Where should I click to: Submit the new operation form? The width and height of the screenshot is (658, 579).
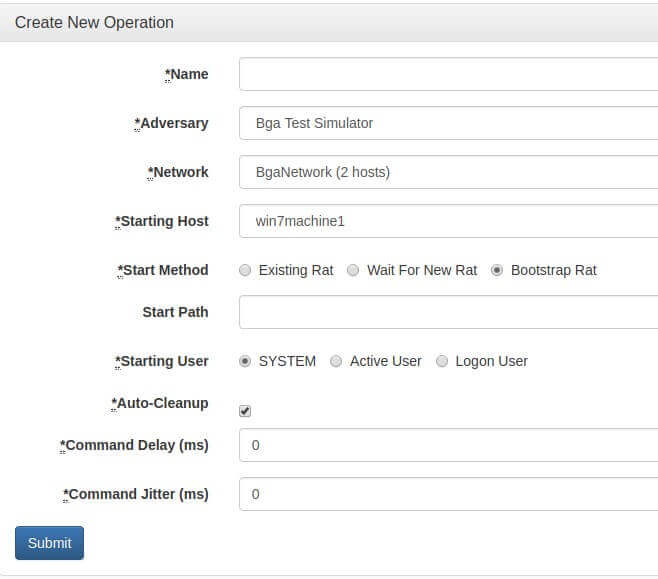pos(50,543)
